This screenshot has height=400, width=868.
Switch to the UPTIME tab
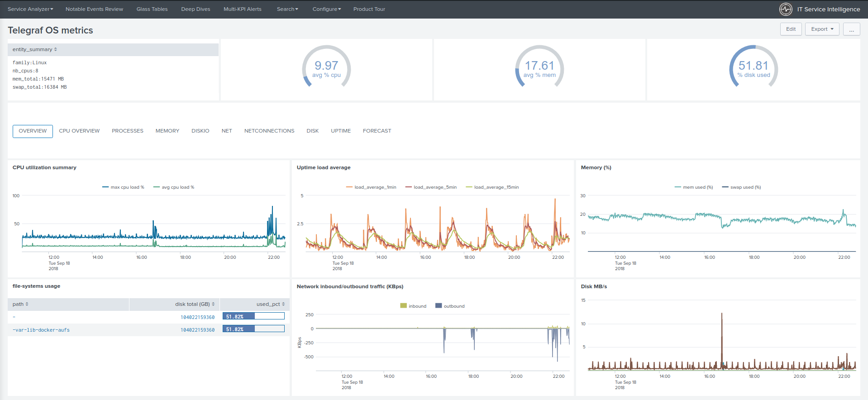pyautogui.click(x=341, y=131)
